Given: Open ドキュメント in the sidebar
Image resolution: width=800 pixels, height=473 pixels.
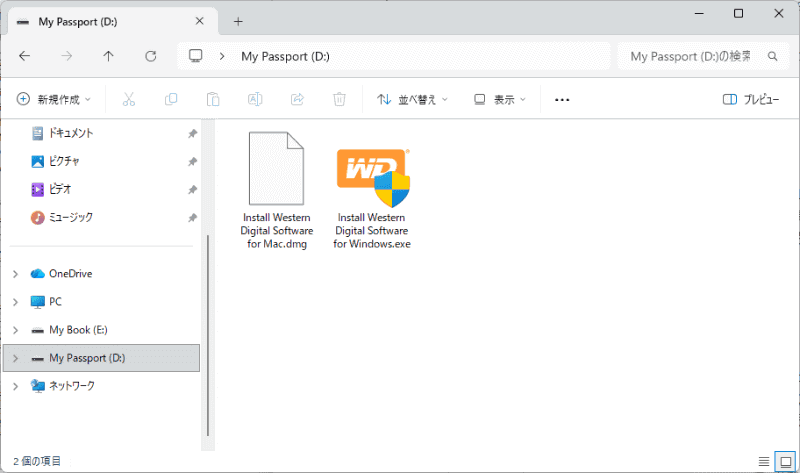Looking at the screenshot, I should (x=71, y=133).
